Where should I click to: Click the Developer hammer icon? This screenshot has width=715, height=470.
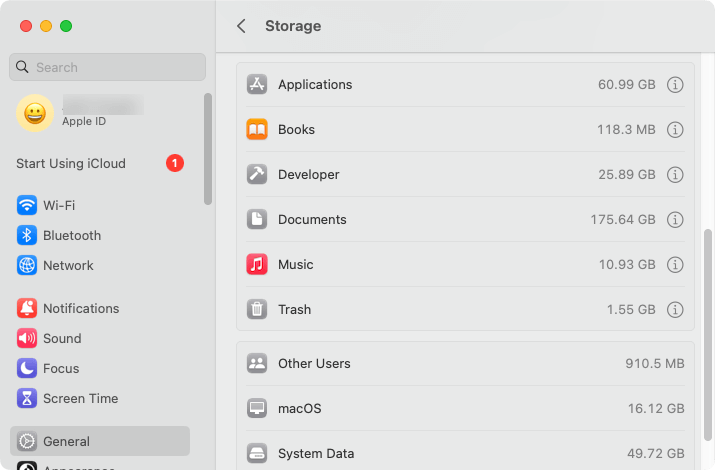point(257,174)
